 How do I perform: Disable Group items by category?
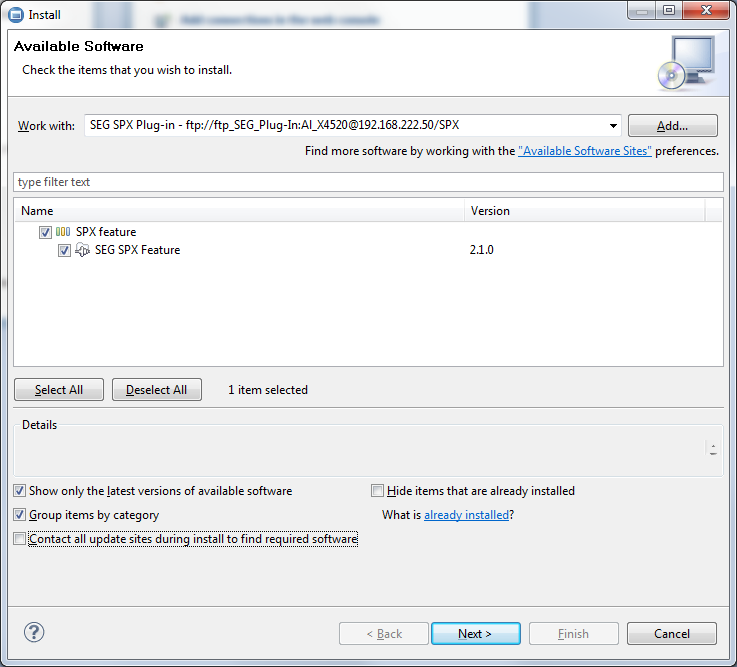pyautogui.click(x=20, y=515)
